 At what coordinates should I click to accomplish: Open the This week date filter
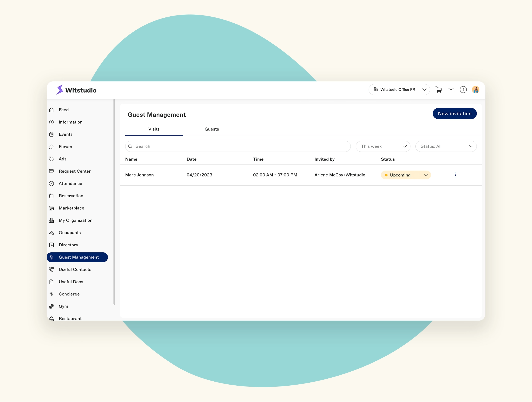383,146
